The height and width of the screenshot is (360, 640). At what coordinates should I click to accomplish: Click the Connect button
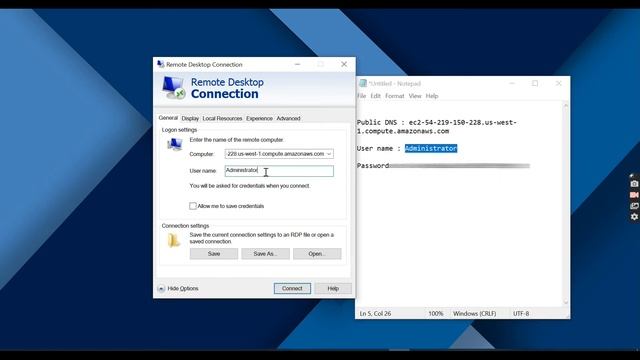click(292, 289)
